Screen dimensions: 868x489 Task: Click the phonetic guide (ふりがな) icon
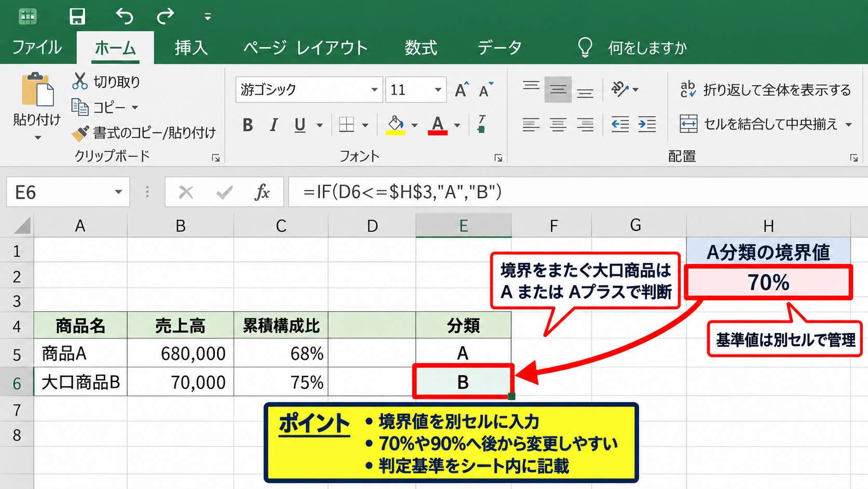click(481, 124)
